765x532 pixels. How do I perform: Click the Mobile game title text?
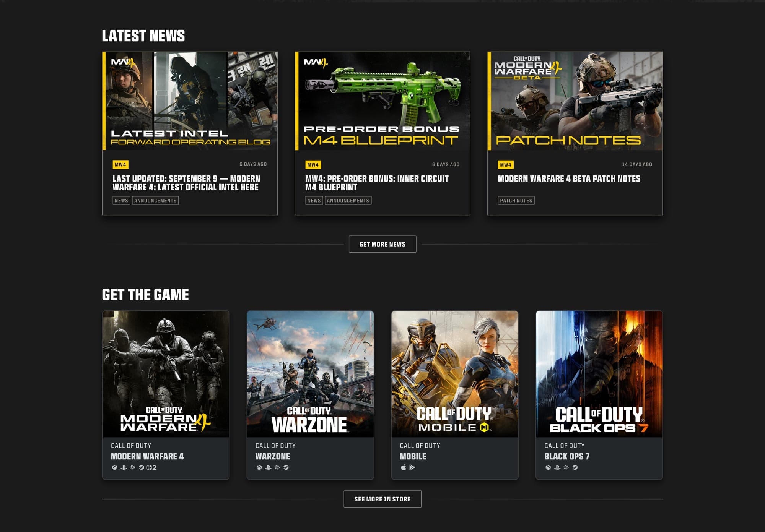coord(413,456)
